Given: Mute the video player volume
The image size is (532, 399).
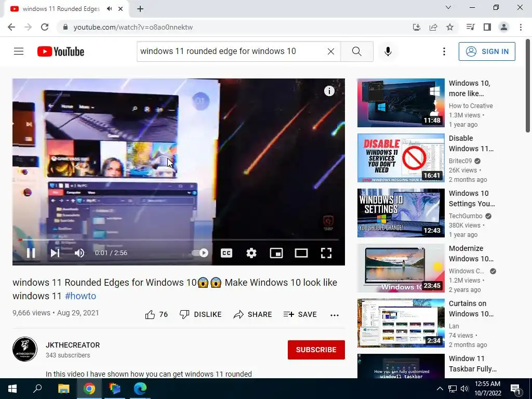Looking at the screenshot, I should tap(79, 253).
